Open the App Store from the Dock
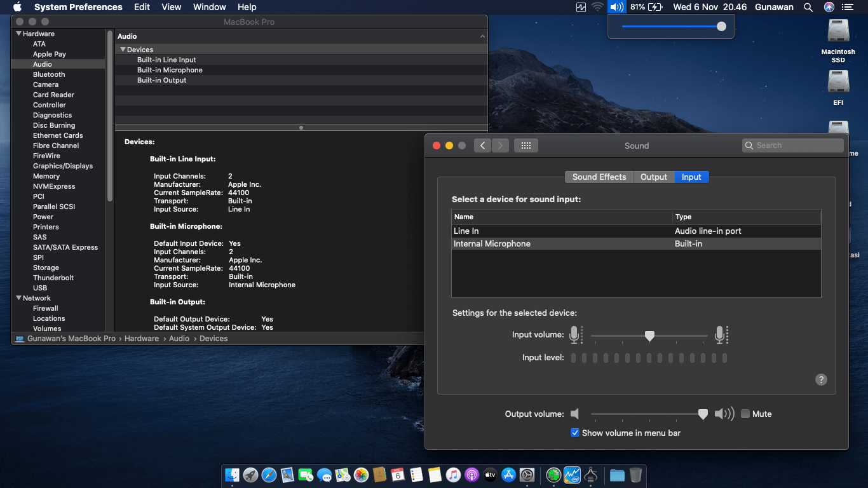The image size is (868, 488). click(x=508, y=475)
